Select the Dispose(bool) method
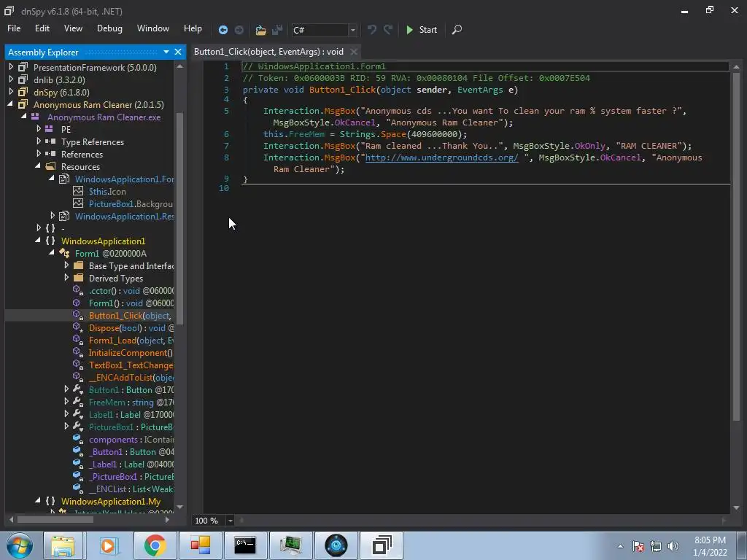The width and height of the screenshot is (747, 560). point(131,328)
